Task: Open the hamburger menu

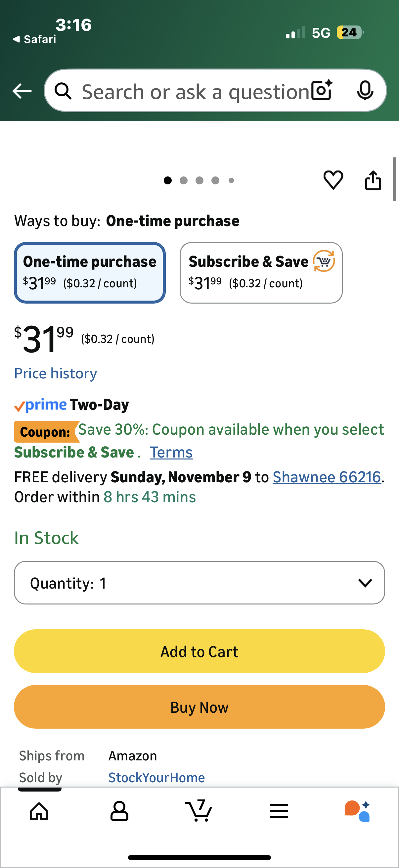Action: coord(279,811)
